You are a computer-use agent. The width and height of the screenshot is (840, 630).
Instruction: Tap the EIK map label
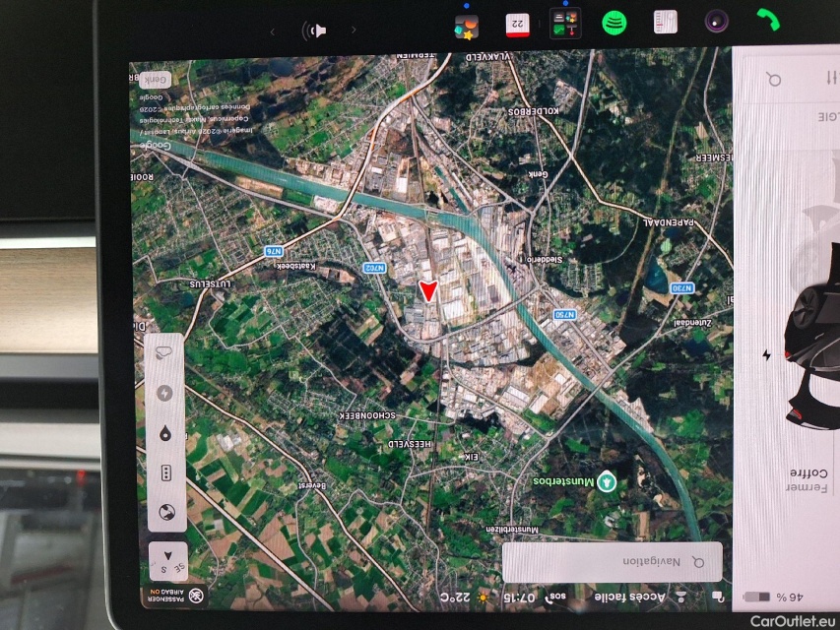[472, 457]
